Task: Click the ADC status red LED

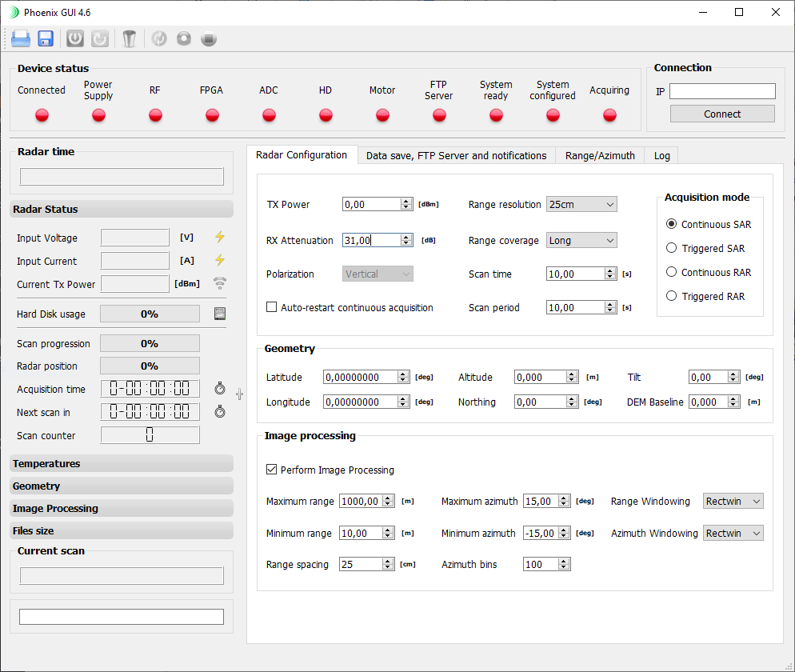Action: [x=269, y=115]
